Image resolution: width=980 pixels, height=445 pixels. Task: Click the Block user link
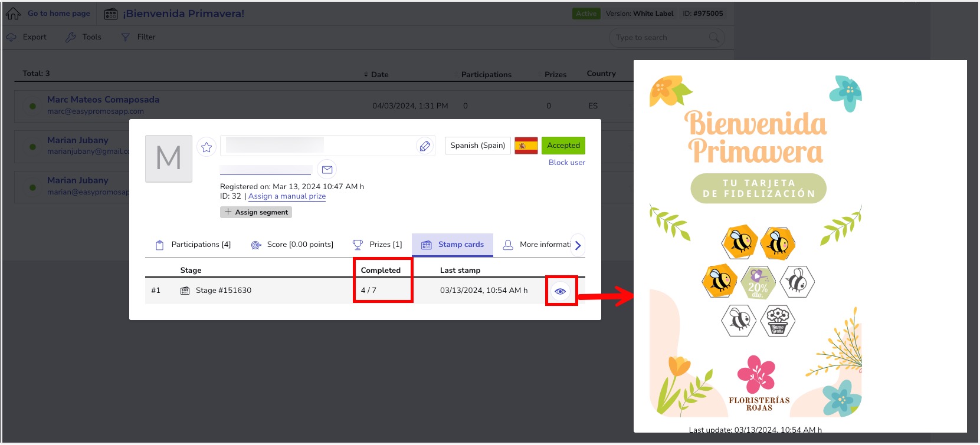pos(566,163)
